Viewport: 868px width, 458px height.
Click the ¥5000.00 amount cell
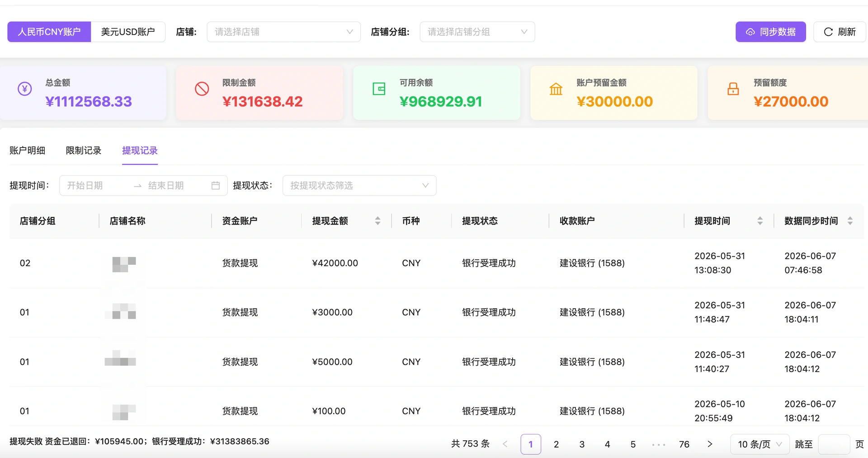tap(332, 362)
